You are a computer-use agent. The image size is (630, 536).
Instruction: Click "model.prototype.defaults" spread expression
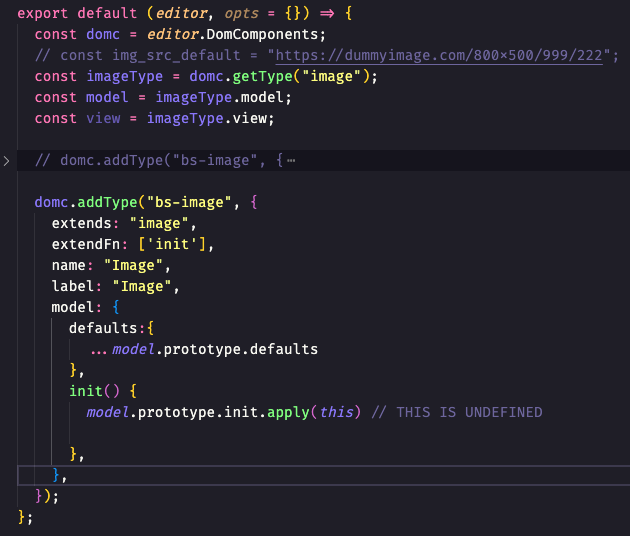pyautogui.click(x=204, y=349)
